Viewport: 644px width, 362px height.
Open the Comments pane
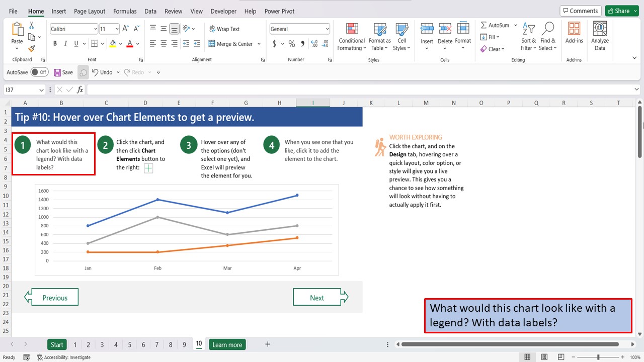(581, 10)
